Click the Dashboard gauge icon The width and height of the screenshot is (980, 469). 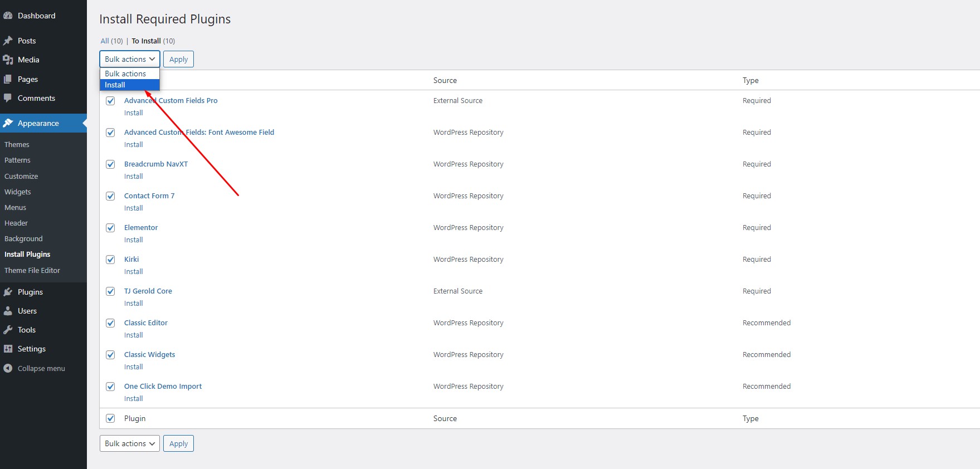8,16
